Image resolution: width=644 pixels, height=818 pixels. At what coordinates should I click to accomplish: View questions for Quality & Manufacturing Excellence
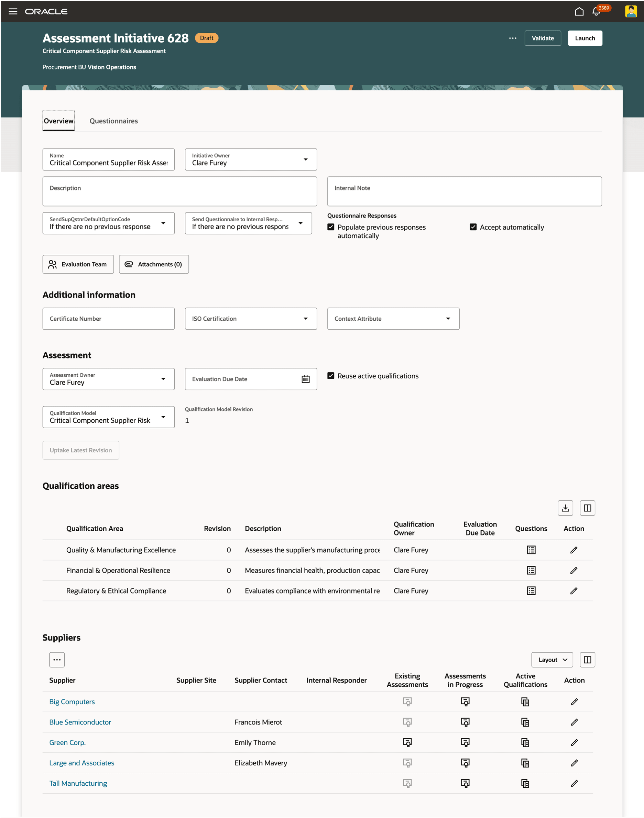531,550
